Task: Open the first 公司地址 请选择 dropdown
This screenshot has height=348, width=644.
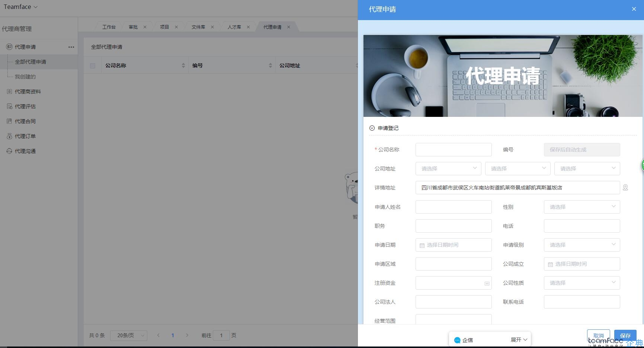Action: coord(448,168)
